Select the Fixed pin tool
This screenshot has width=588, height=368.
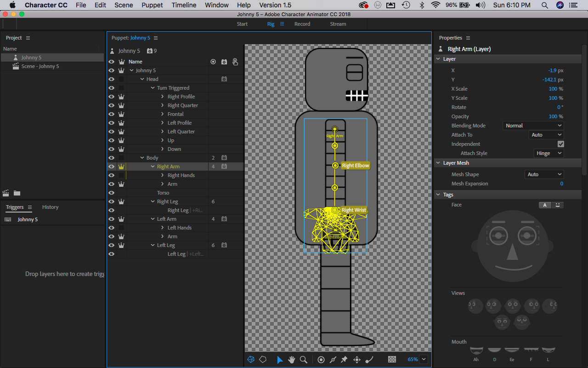(x=344, y=360)
